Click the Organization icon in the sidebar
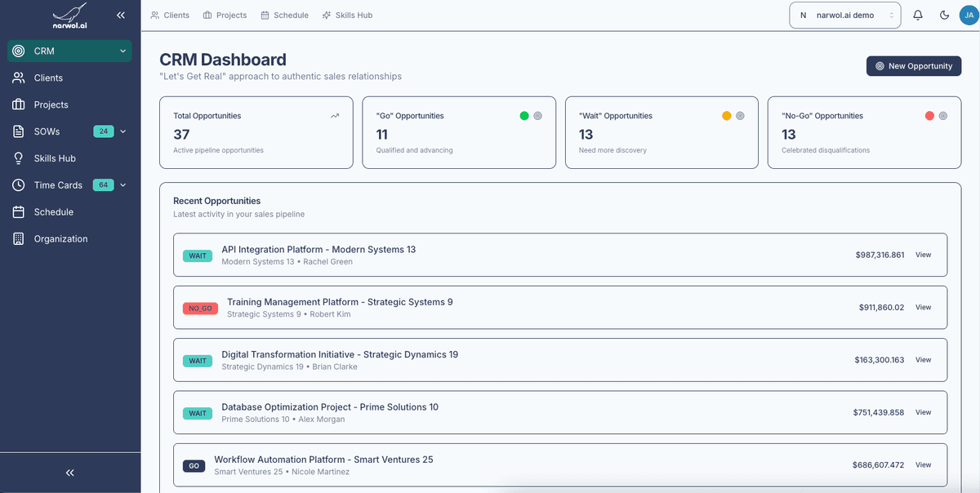The height and width of the screenshot is (493, 980). coord(18,238)
